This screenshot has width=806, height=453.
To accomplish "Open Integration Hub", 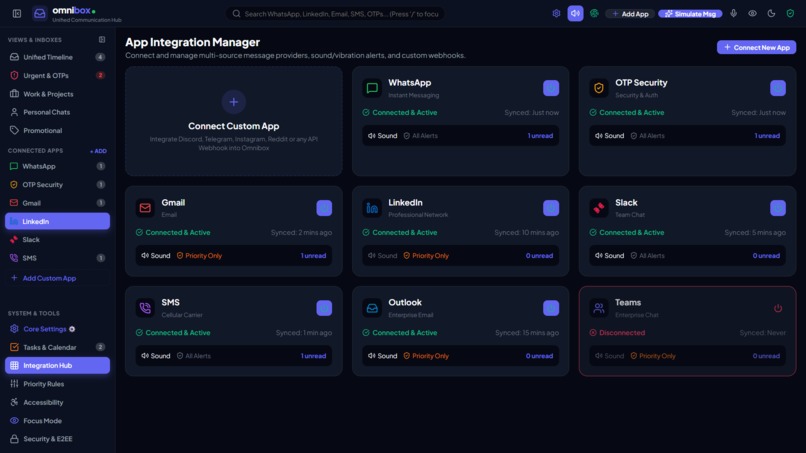I will [57, 366].
